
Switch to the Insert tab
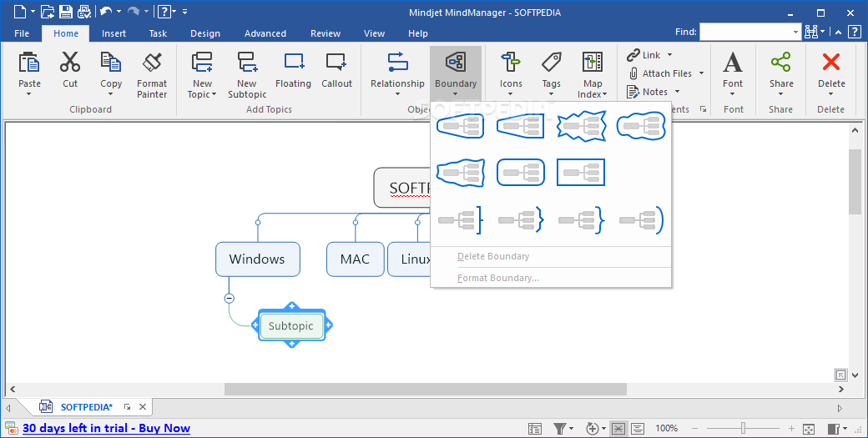point(114,33)
